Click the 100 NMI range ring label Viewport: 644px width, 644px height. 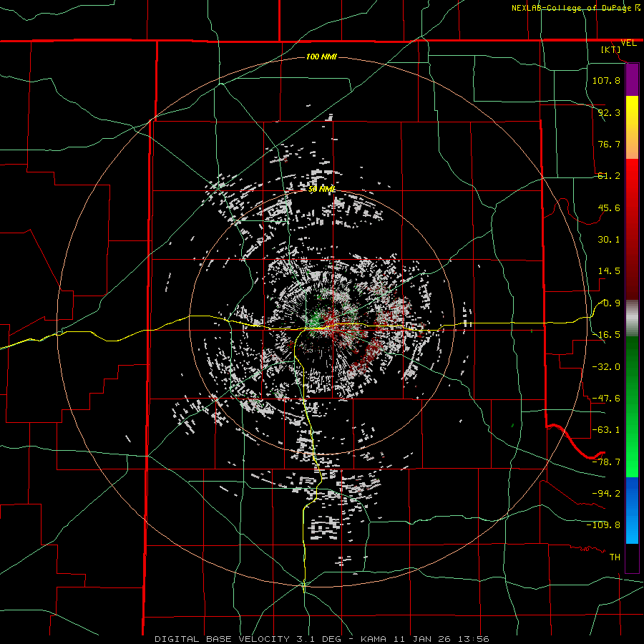[x=321, y=57]
